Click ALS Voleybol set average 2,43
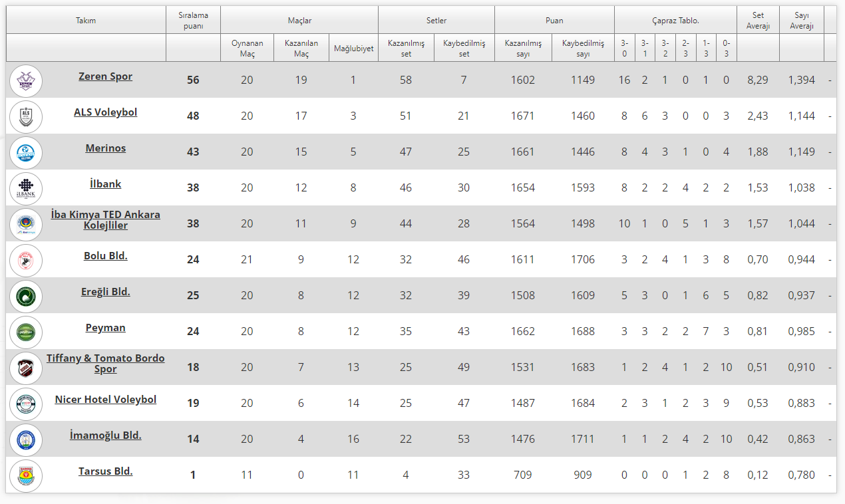This screenshot has width=845, height=504. click(758, 116)
